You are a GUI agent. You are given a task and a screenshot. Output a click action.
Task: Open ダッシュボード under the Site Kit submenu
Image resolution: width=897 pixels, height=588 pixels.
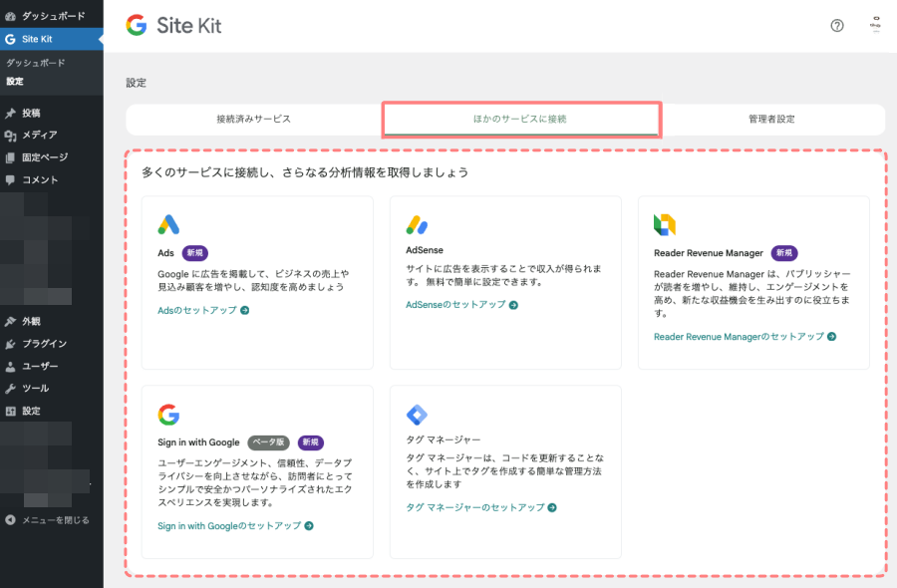(x=36, y=63)
